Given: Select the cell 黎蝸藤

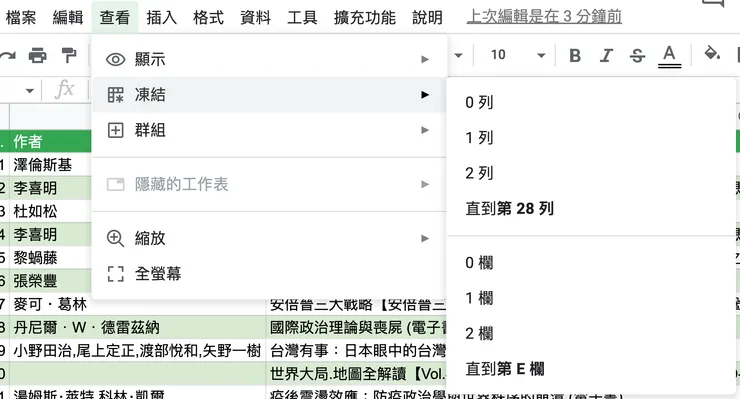Looking at the screenshot, I should click(50, 257).
